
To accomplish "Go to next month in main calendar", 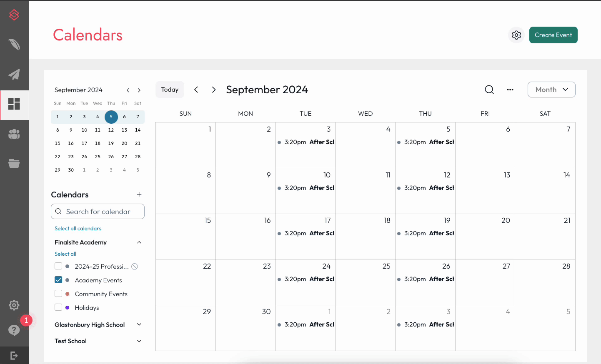I will point(214,90).
